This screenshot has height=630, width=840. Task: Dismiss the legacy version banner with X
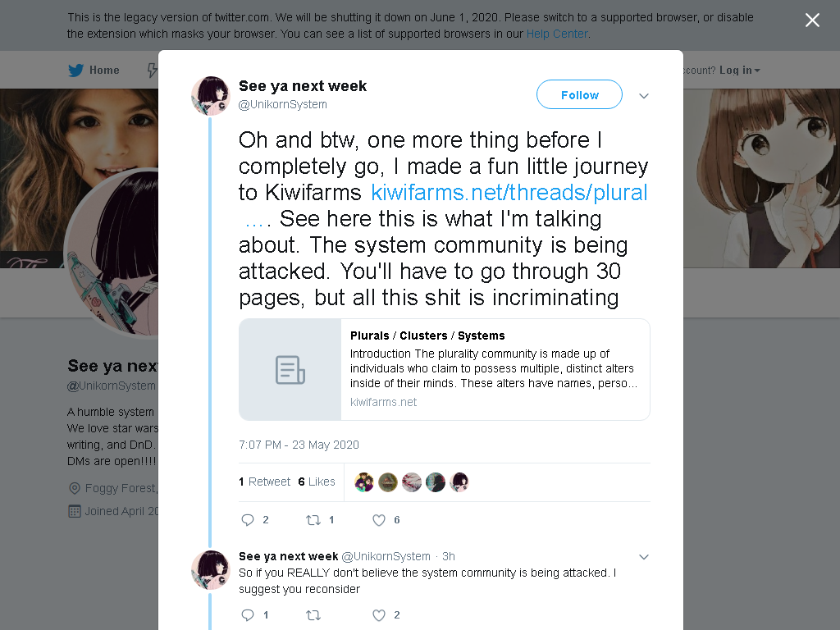click(812, 21)
